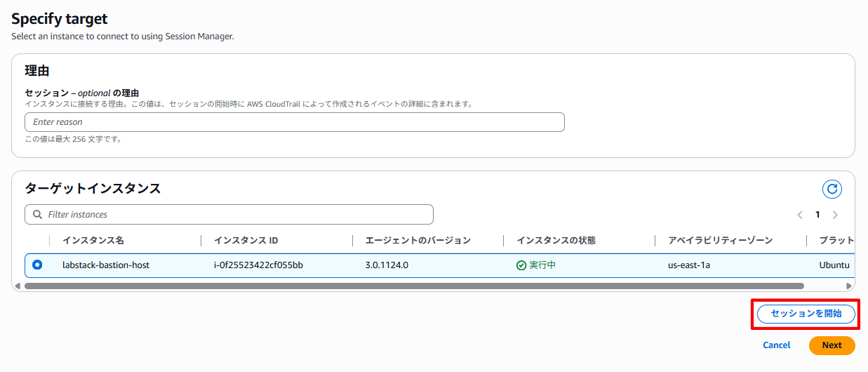Click the Cancel link
The width and height of the screenshot is (868, 372).
777,345
